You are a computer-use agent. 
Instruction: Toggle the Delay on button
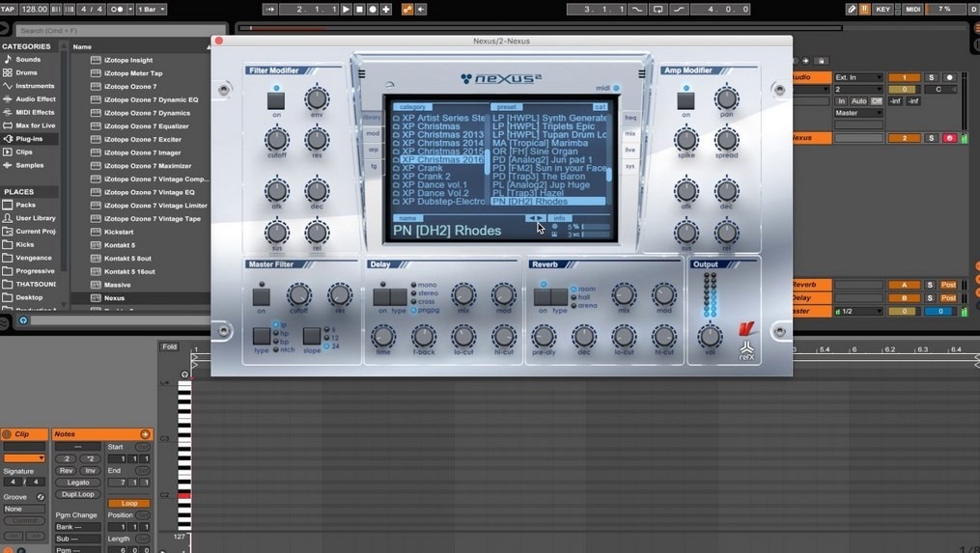tap(382, 297)
